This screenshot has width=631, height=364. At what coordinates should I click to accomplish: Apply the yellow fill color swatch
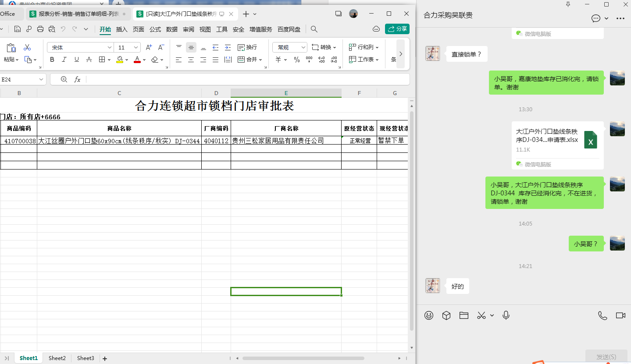[x=120, y=60]
